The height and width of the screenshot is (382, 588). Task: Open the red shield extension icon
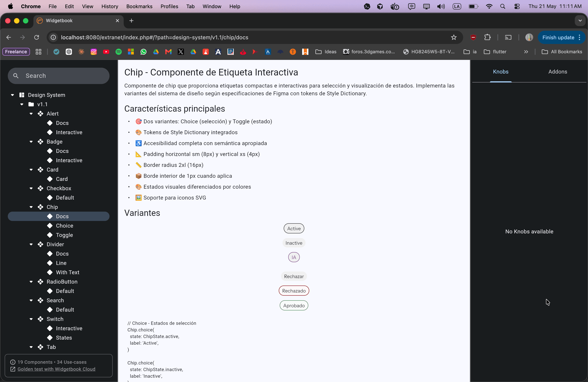pyautogui.click(x=473, y=37)
